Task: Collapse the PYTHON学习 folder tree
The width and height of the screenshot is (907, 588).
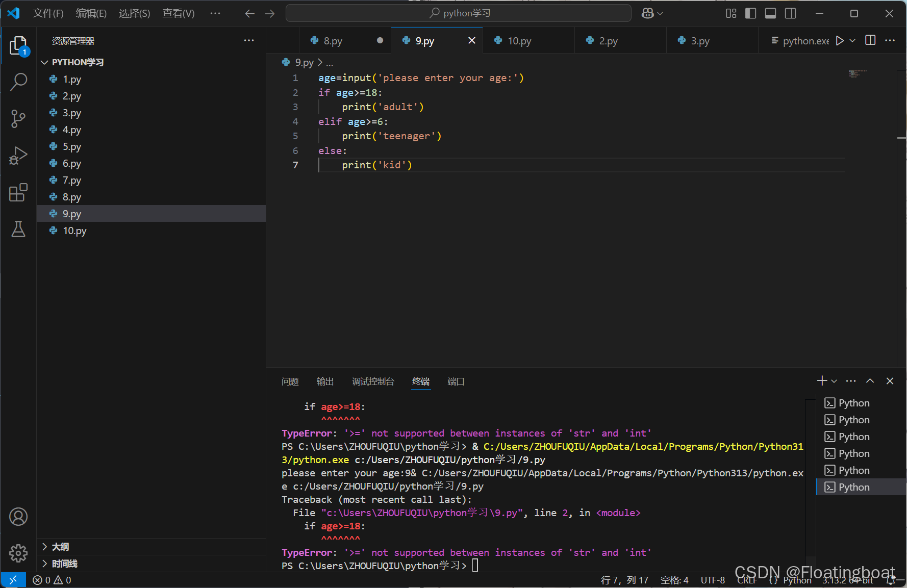Action: 44,62
